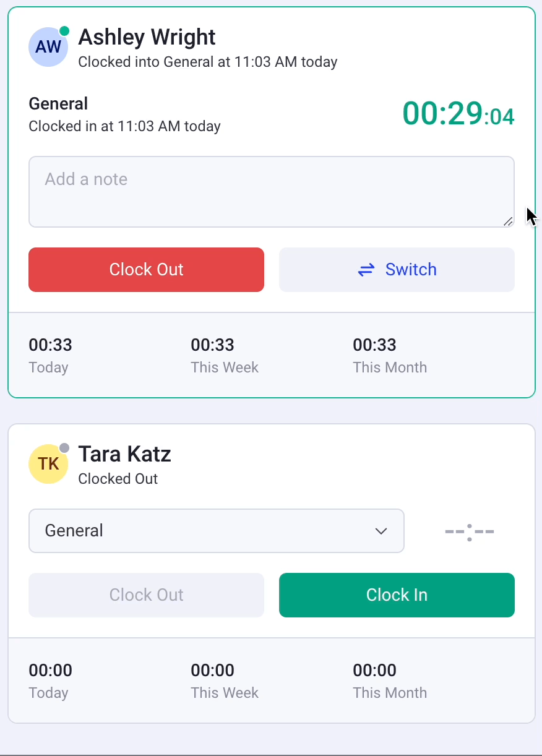Focus the Add a note field
The height and width of the screenshot is (756, 542).
pos(272,192)
